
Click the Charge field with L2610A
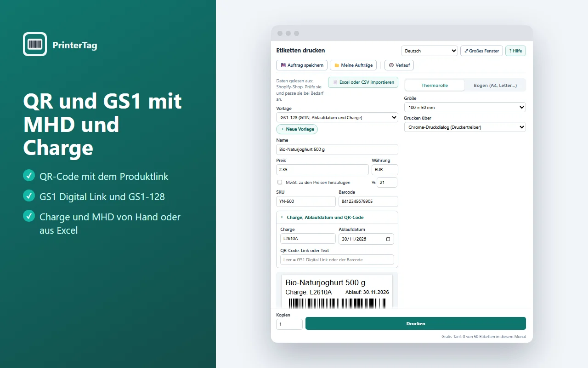tap(308, 239)
